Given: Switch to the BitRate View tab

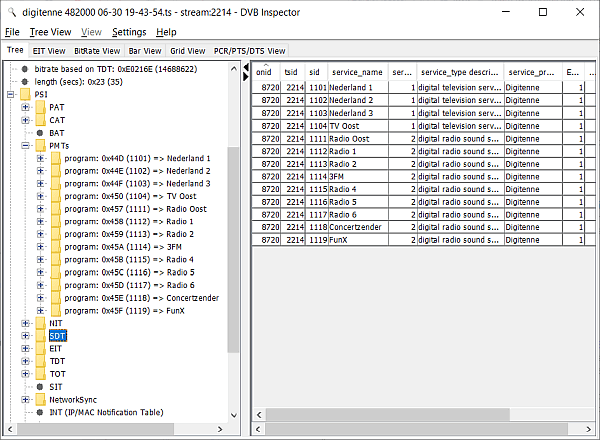Looking at the screenshot, I should (x=97, y=51).
